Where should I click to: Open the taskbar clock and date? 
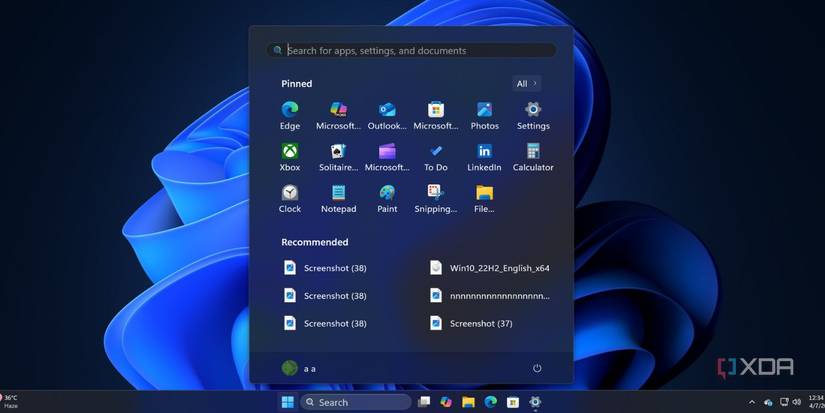click(x=816, y=402)
